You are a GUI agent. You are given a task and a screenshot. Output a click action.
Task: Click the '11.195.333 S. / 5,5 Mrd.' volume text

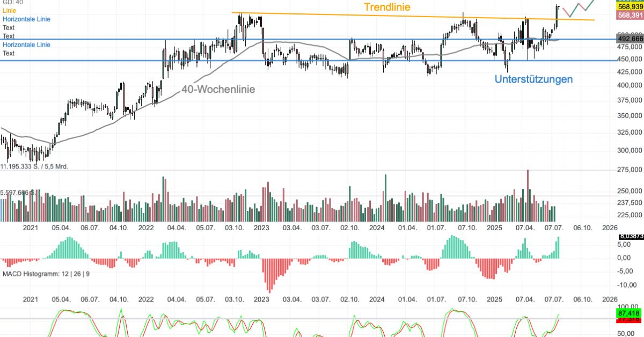tap(34, 167)
